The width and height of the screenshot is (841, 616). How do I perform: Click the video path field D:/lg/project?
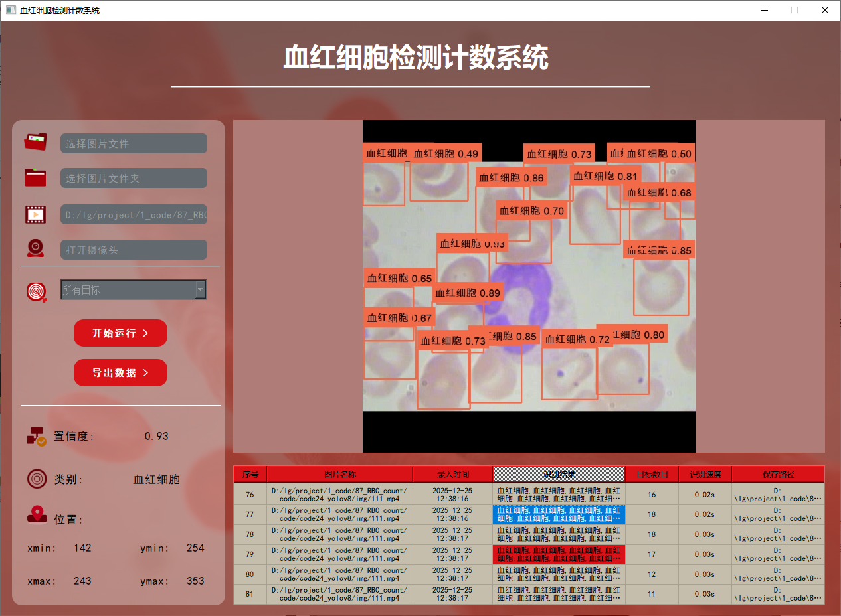point(134,214)
